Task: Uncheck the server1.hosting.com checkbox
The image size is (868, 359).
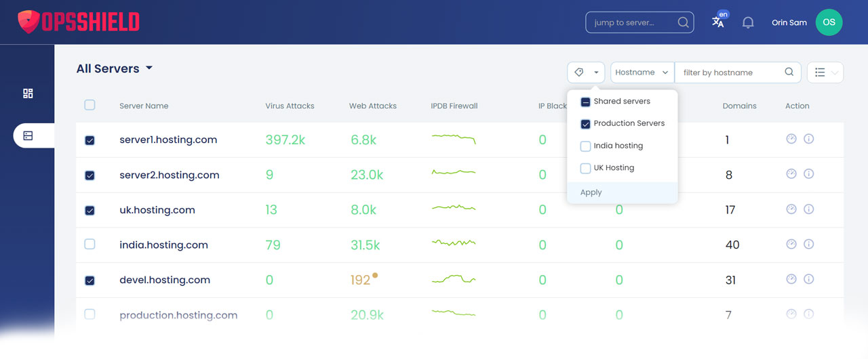Action: [90, 140]
